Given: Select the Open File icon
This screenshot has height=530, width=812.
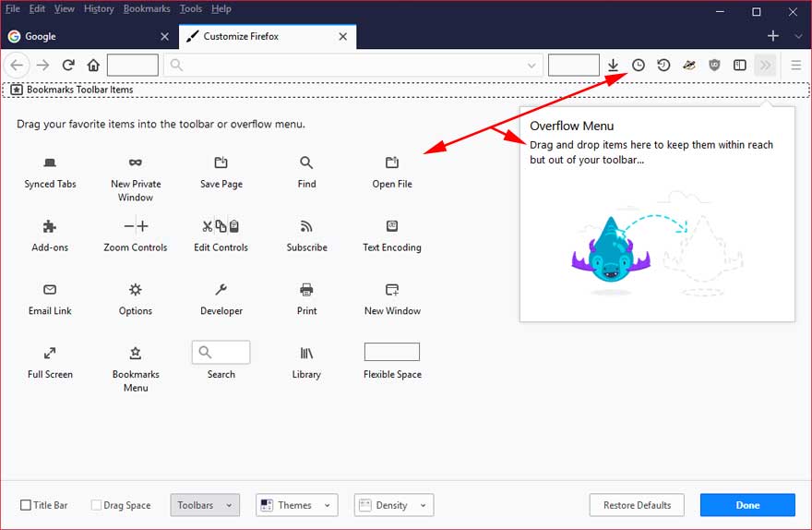Looking at the screenshot, I should tap(392, 163).
